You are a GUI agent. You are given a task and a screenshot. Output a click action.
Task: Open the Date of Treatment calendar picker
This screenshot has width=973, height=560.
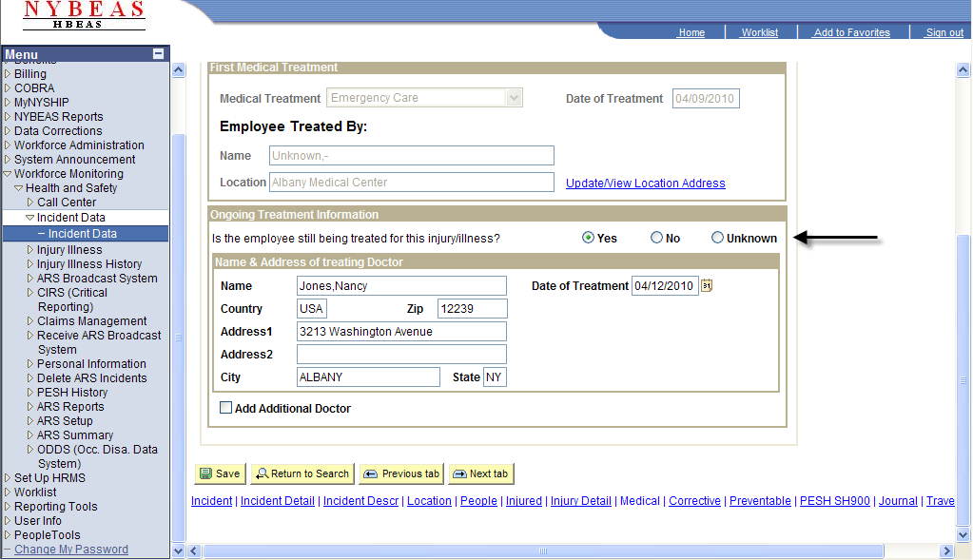coord(706,285)
